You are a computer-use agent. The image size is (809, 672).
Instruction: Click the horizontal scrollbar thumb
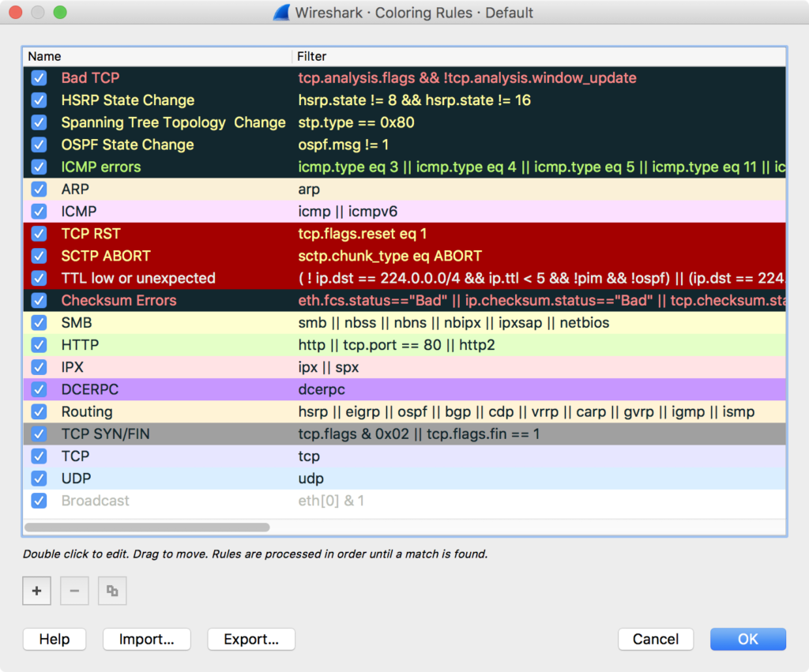[147, 527]
